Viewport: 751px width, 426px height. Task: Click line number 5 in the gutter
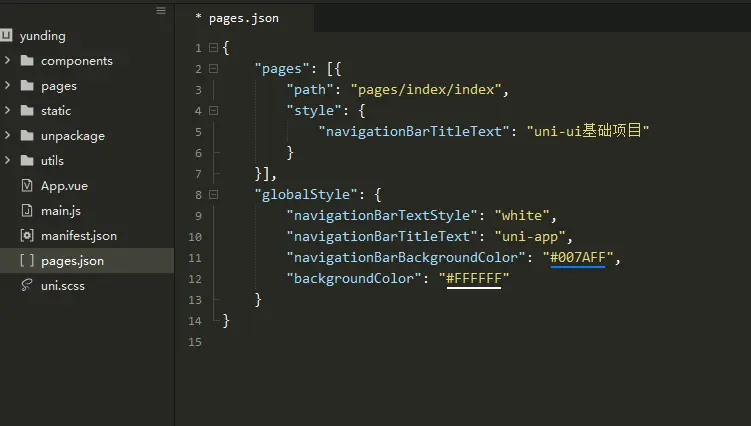pyautogui.click(x=198, y=132)
